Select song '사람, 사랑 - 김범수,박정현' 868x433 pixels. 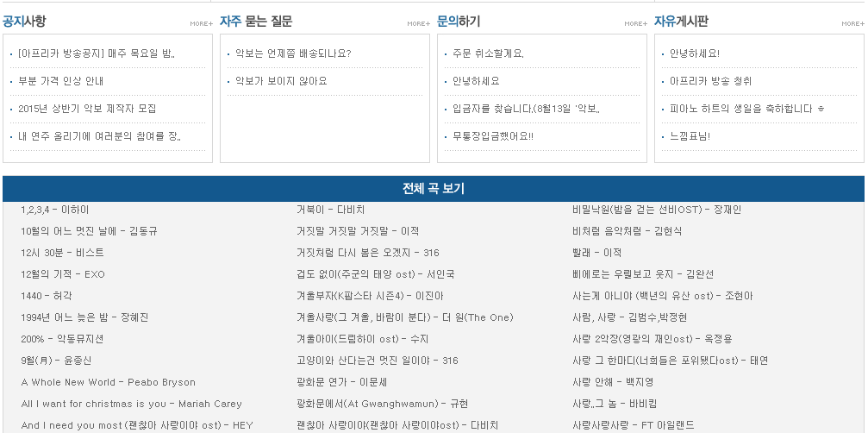(x=630, y=317)
